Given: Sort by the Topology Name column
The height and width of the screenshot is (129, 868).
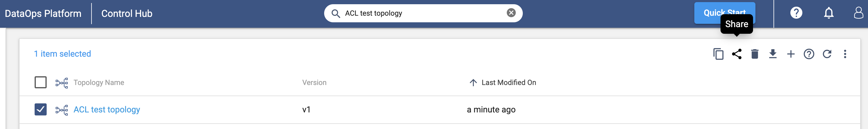Looking at the screenshot, I should (x=99, y=82).
